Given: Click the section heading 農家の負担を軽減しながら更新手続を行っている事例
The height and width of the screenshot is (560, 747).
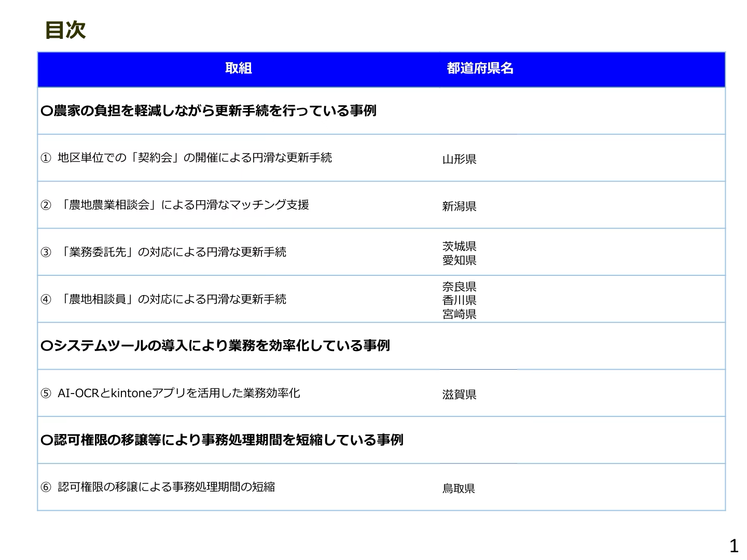Looking at the screenshot, I should [x=209, y=110].
